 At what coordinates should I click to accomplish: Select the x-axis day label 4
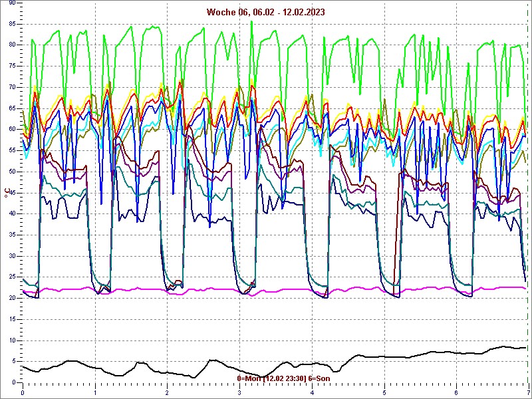coord(312,394)
